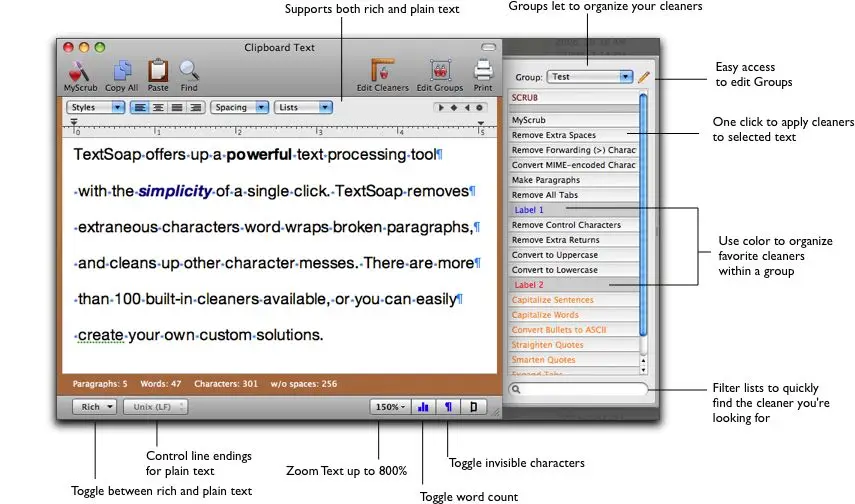
Task: Open the Styles dropdown
Action: (96, 107)
